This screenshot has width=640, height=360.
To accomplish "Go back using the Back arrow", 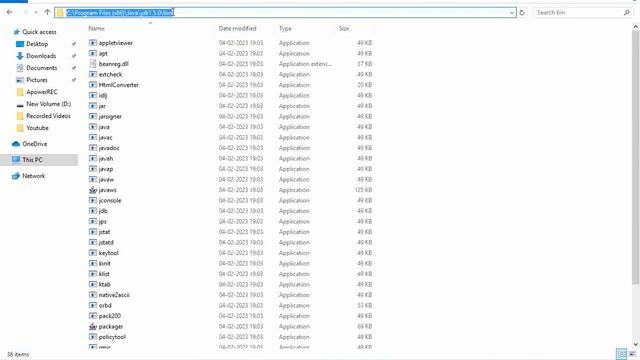I will pyautogui.click(x=9, y=12).
